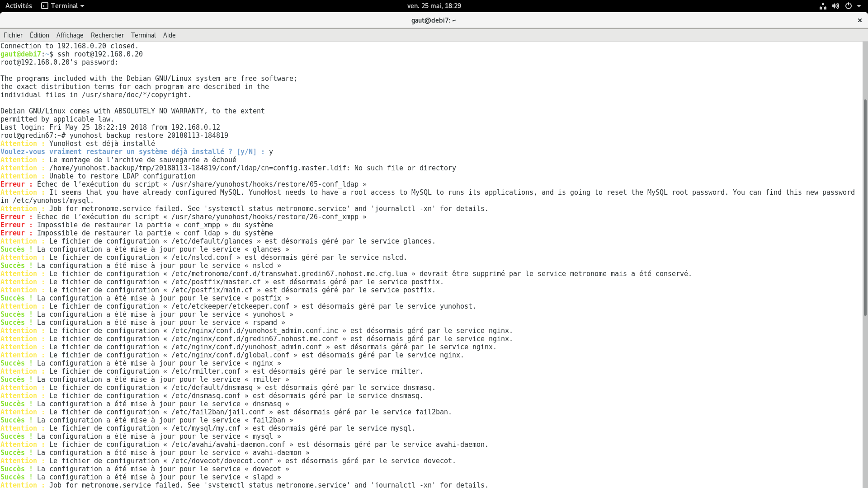This screenshot has width=868, height=488.
Task: Click 'Voulez-vous vraiment restaurer' prompt line
Action: (x=137, y=152)
